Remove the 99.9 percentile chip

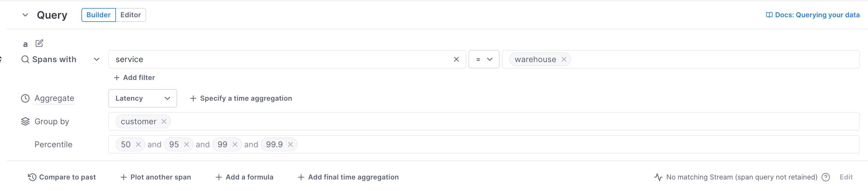tap(290, 144)
